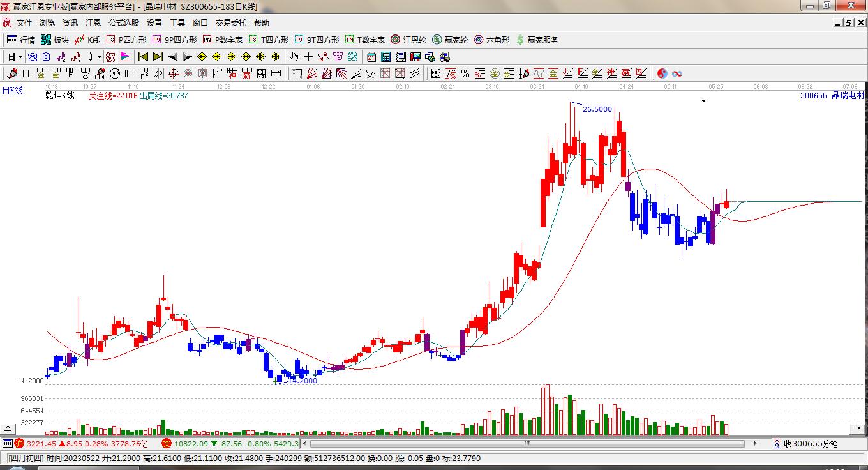Open the 设置 menu
Viewport: 868px width, 470px height.
coord(154,23)
